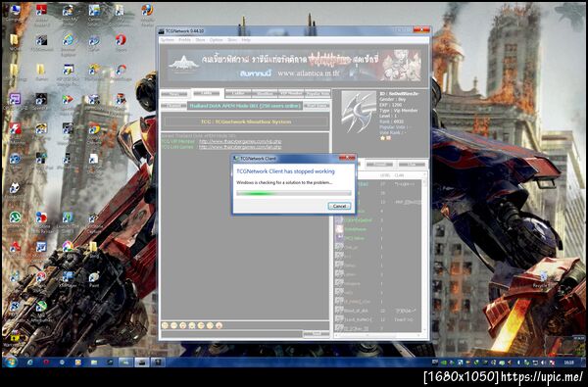Switch to the VIP Member tab
This screenshot has height=387, width=588.
pos(291,93)
